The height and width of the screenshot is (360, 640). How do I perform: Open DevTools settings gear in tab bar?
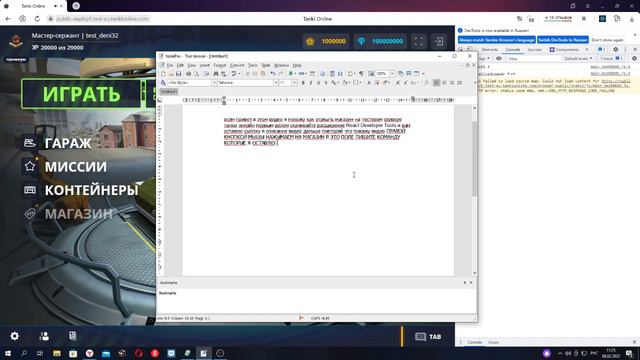[x=616, y=49]
